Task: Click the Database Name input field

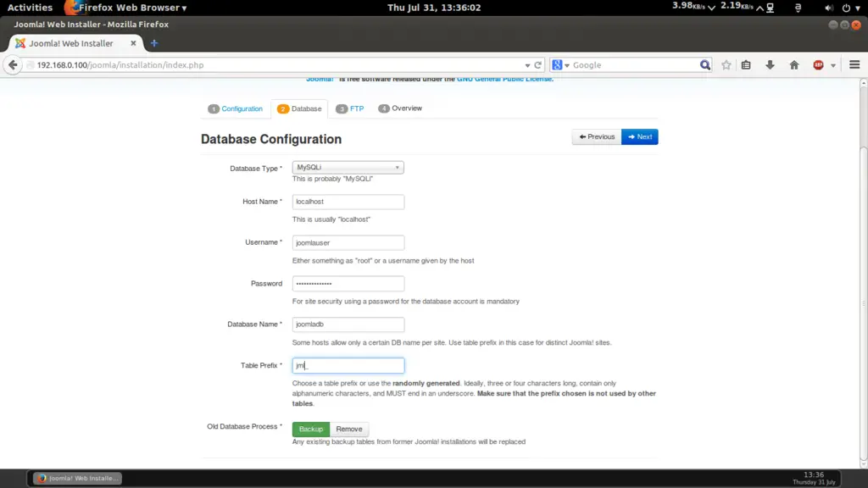Action: click(348, 324)
